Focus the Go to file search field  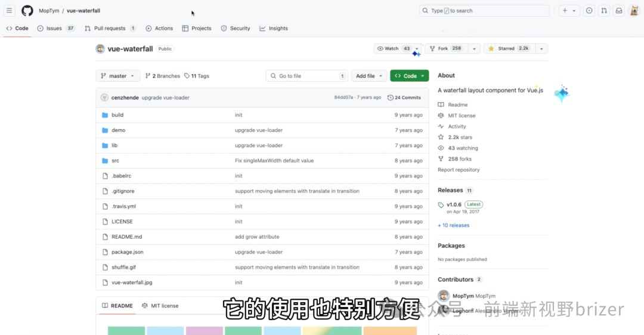307,76
